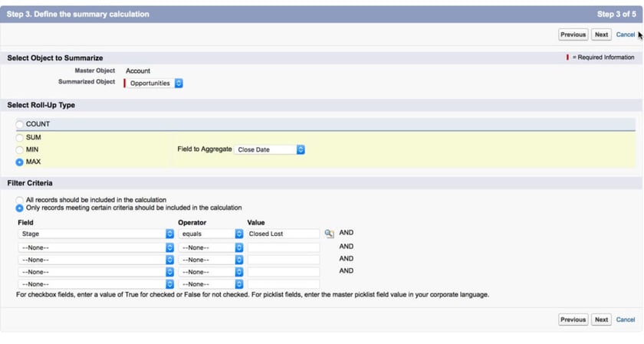Viewport: 644px width, 344px height.
Task: Open the fourth row Operator dropdown
Action: tap(211, 272)
